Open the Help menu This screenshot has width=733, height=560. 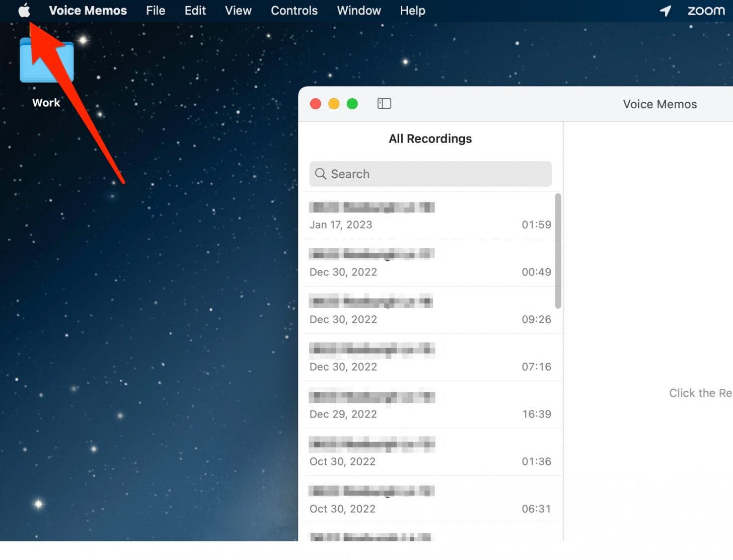click(412, 11)
